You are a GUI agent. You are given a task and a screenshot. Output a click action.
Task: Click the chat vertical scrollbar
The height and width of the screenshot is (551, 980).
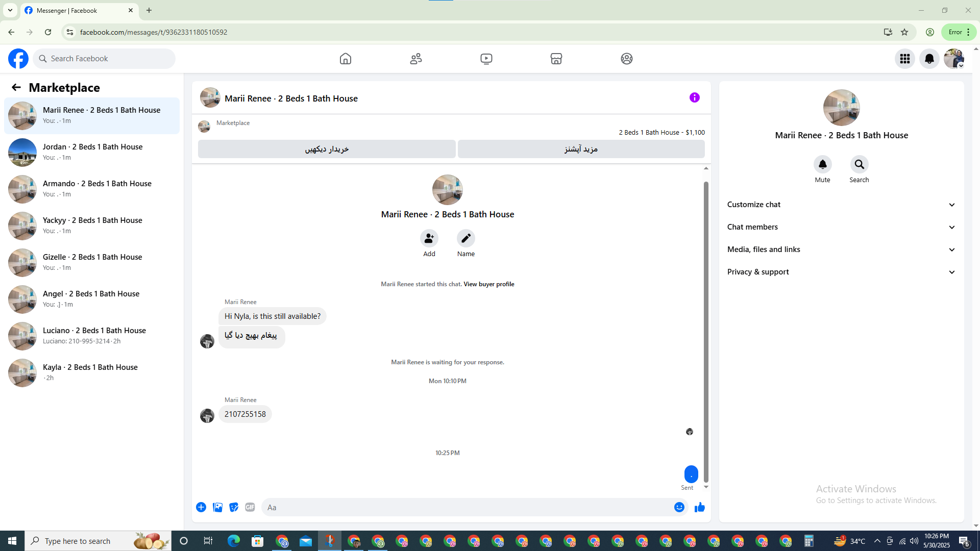[x=706, y=332]
